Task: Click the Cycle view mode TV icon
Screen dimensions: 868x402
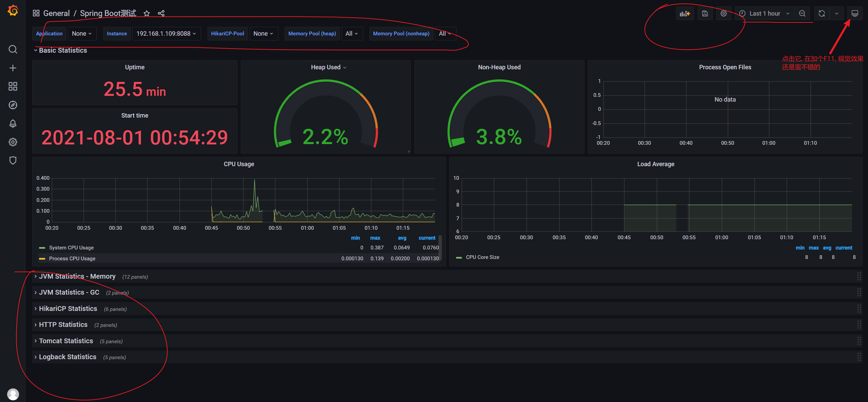Action: point(855,13)
